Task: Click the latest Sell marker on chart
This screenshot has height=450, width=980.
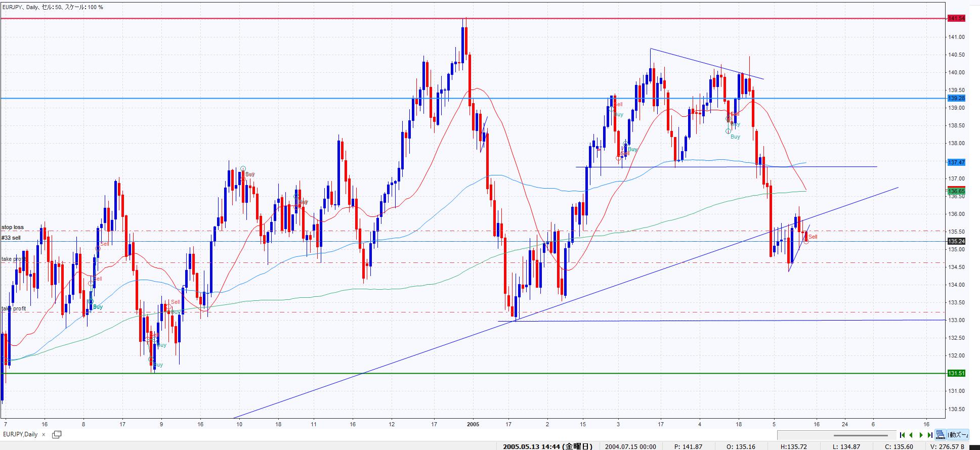Action: (x=813, y=237)
